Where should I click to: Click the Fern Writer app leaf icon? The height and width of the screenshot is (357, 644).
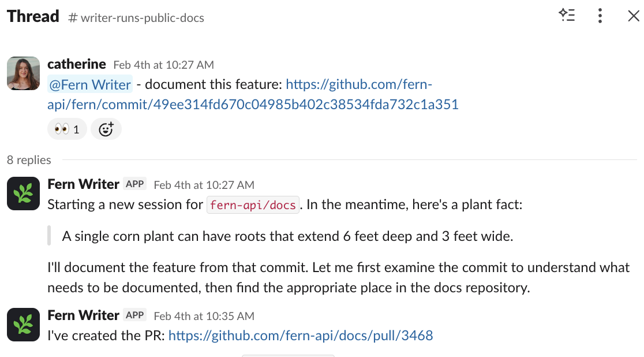pyautogui.click(x=23, y=193)
